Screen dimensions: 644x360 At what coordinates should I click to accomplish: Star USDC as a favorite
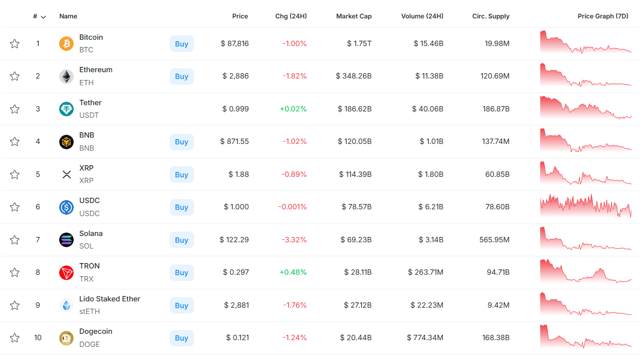tap(15, 207)
